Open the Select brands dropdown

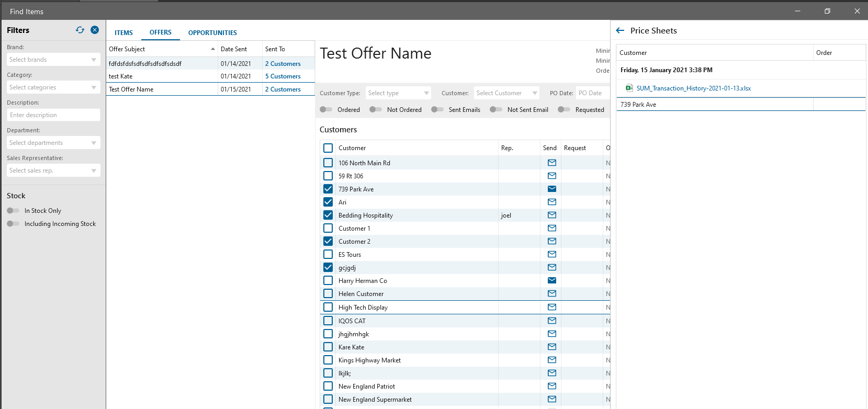click(x=53, y=60)
